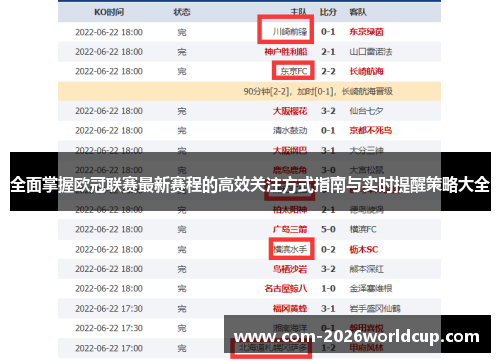
Task: Open away team 熊本深红
Action: tap(366, 269)
